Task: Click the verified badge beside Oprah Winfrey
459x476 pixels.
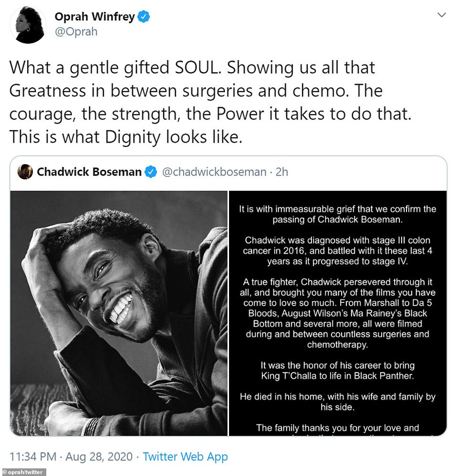Action: 144,17
